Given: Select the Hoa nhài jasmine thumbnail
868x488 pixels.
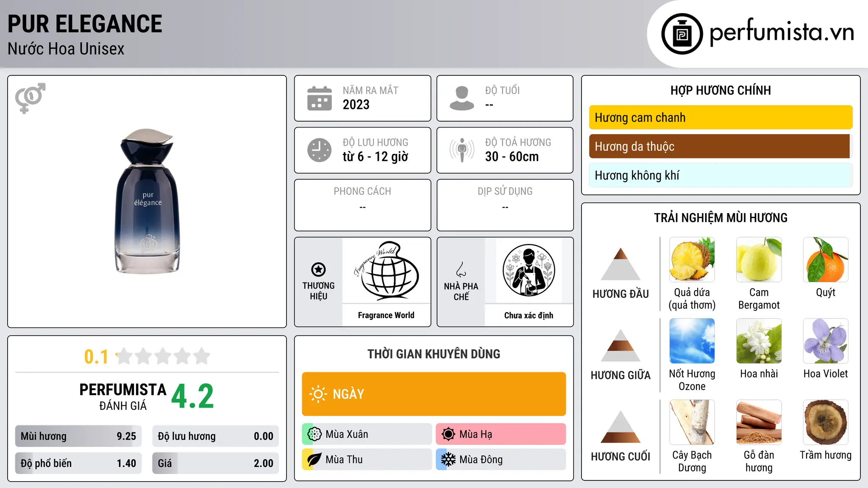Looking at the screenshot, I should click(x=759, y=341).
